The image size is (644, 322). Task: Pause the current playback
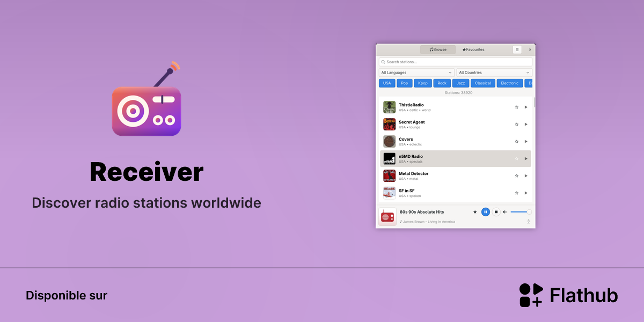click(486, 212)
